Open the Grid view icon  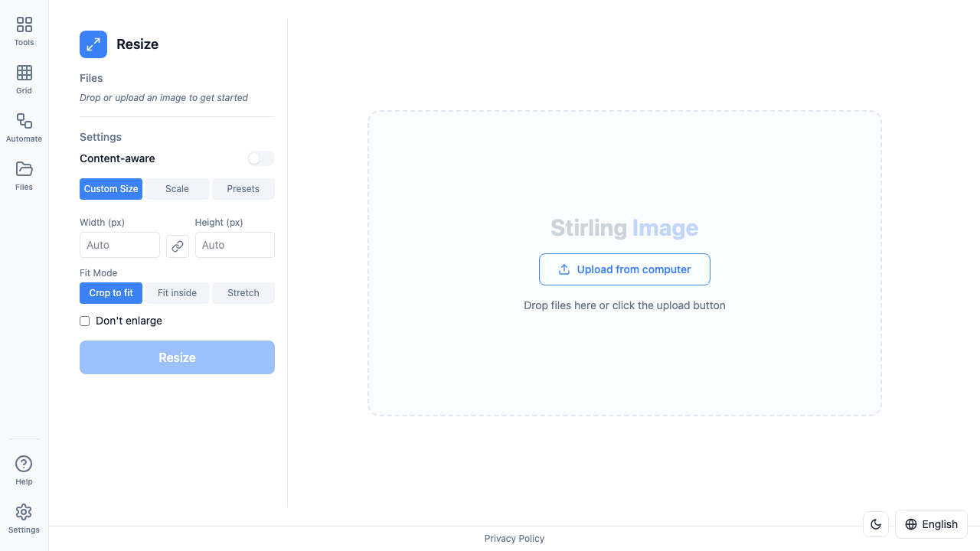(24, 80)
